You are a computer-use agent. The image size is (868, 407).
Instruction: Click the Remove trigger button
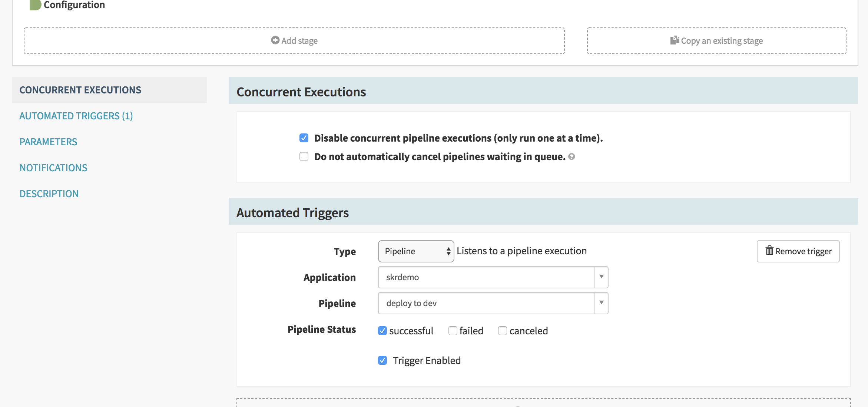tap(798, 251)
